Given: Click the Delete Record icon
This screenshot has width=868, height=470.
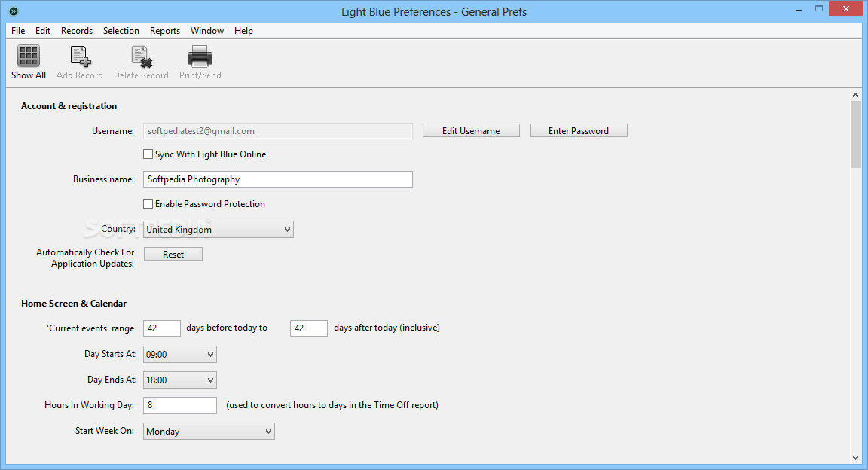Looking at the screenshot, I should tap(142, 56).
